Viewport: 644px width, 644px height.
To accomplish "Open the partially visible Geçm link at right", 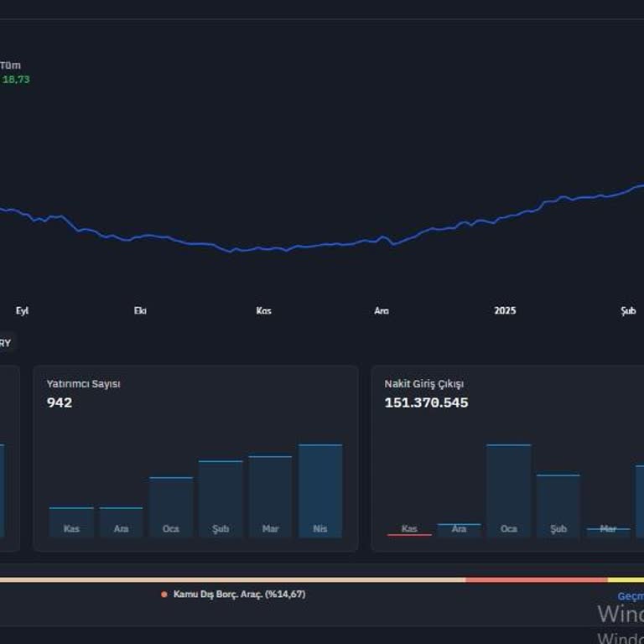I will coord(631,596).
